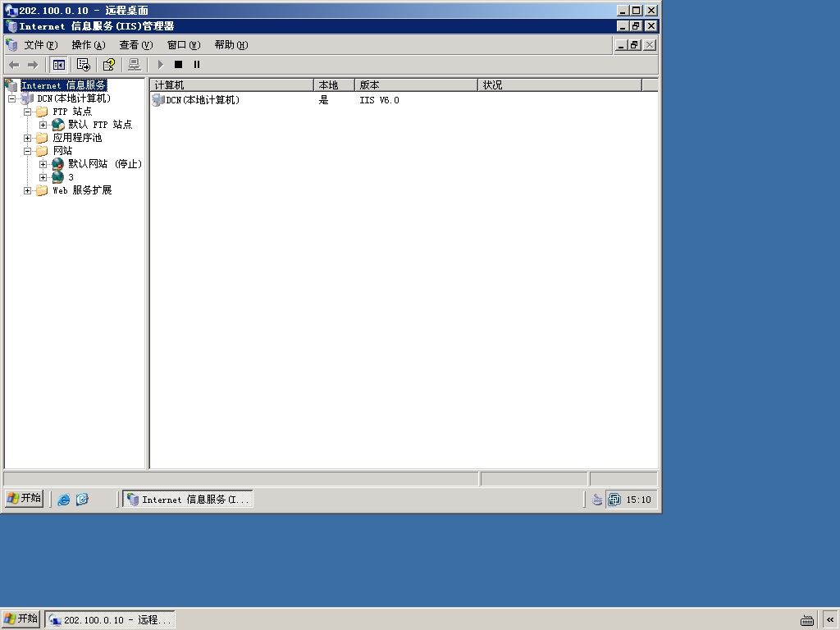Select the 应用程序池 folder
This screenshot has width=840, height=630.
tap(77, 138)
